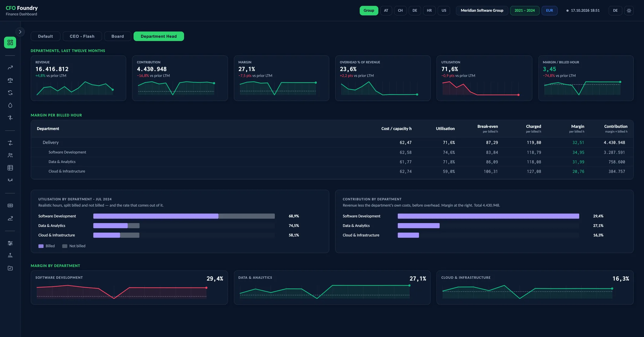Click the swap arrows icon above people icon

10,143
